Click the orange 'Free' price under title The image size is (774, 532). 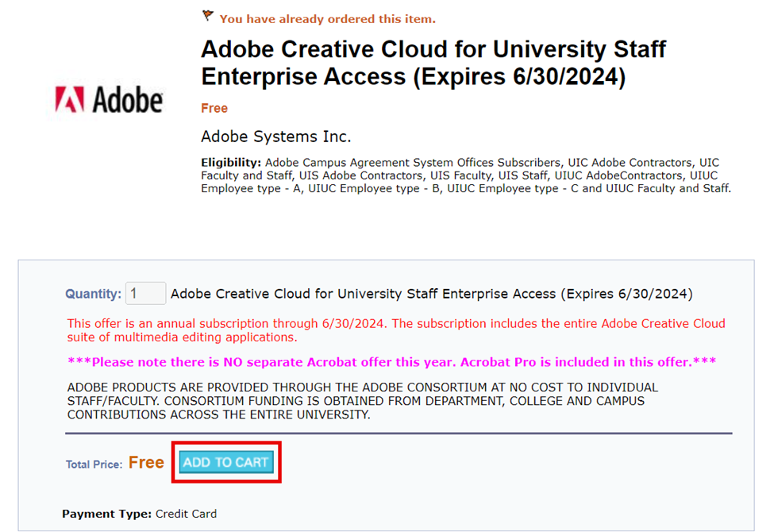[x=214, y=108]
